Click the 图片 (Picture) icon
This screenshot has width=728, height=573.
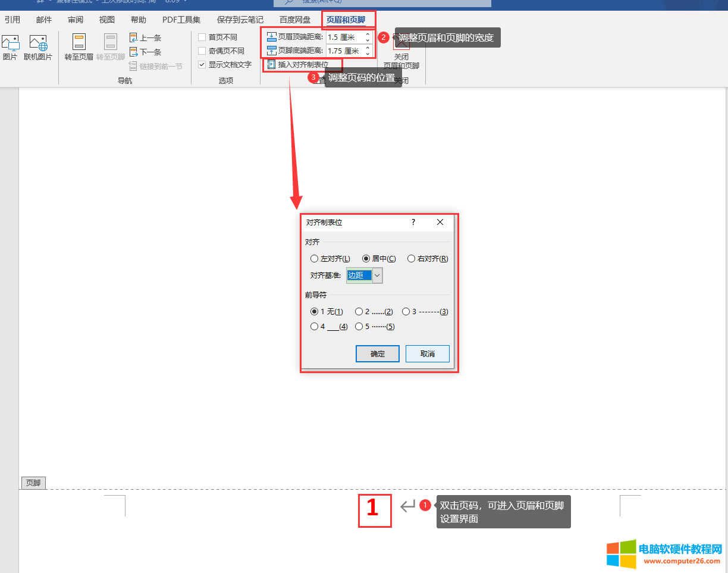[x=10, y=43]
